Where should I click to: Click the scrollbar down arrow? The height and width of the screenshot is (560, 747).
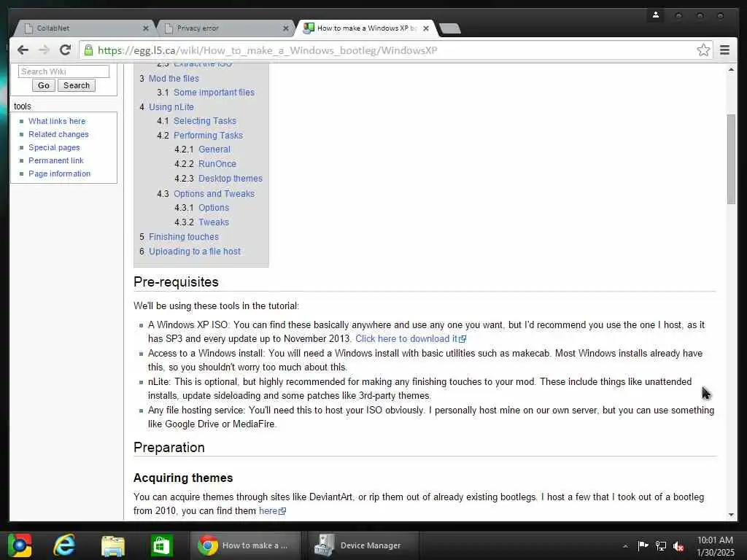tap(731, 515)
